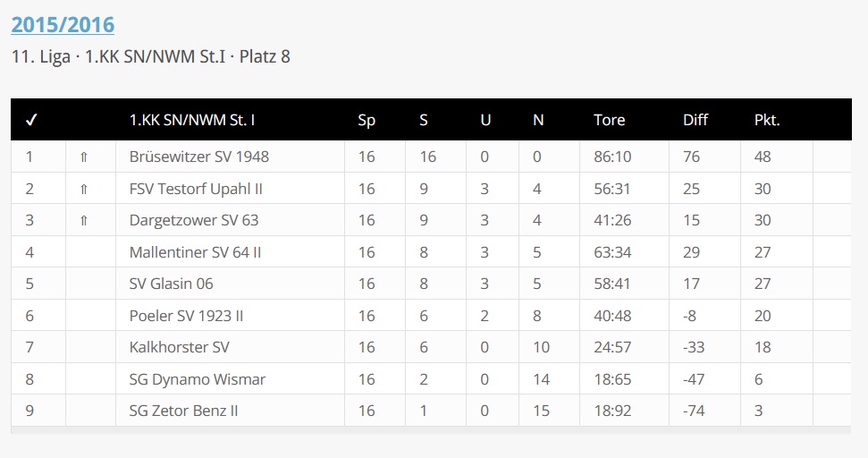Open the 2015/2016 season link

pyautogui.click(x=63, y=24)
